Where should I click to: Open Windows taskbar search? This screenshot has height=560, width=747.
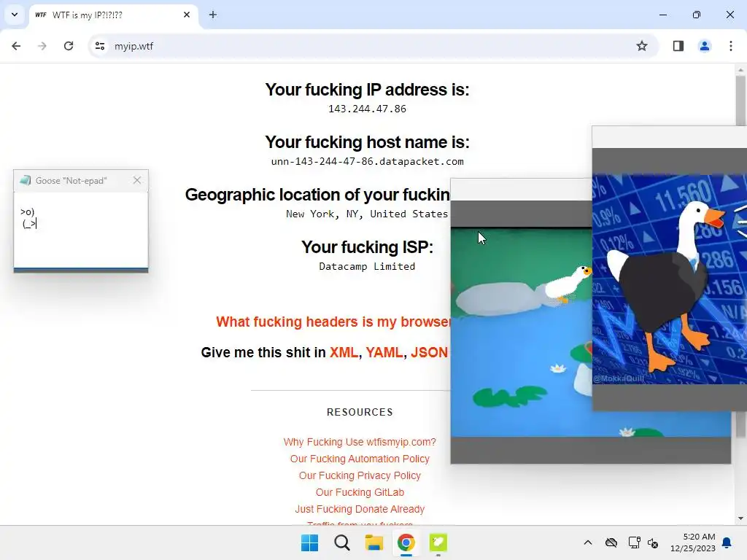342,542
